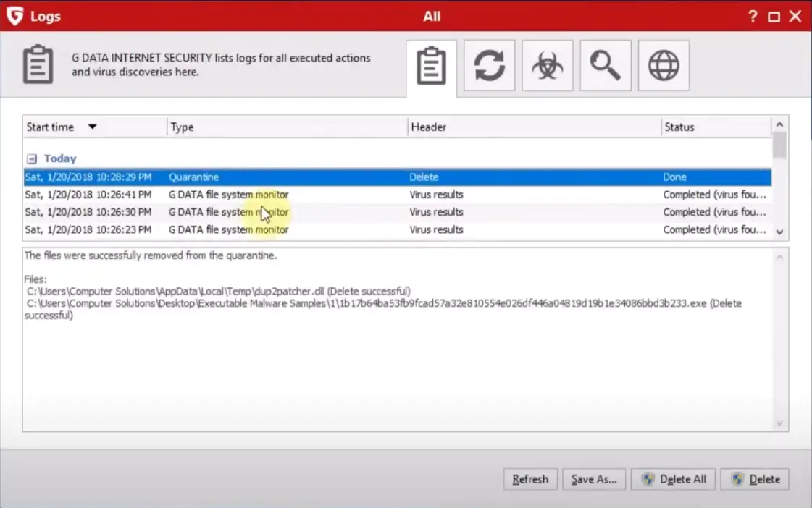Show update logs with circular arrows icon

tap(490, 66)
